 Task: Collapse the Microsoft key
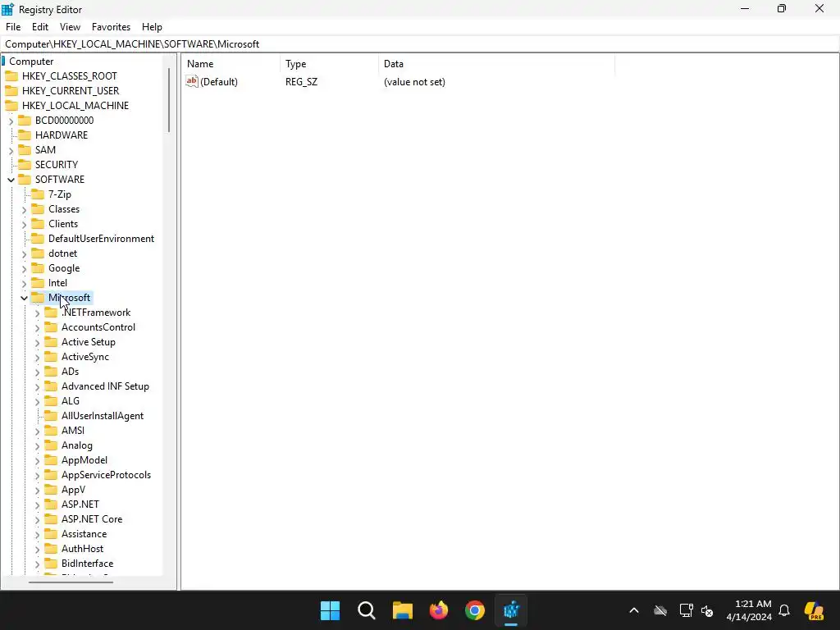[24, 298]
